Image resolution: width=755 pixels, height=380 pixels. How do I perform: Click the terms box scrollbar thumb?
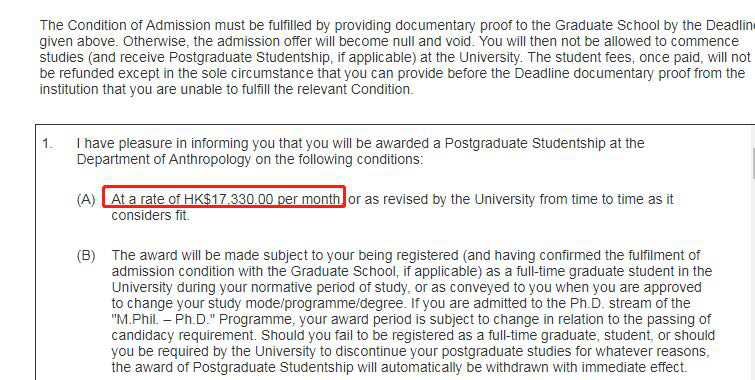tap(753, 162)
